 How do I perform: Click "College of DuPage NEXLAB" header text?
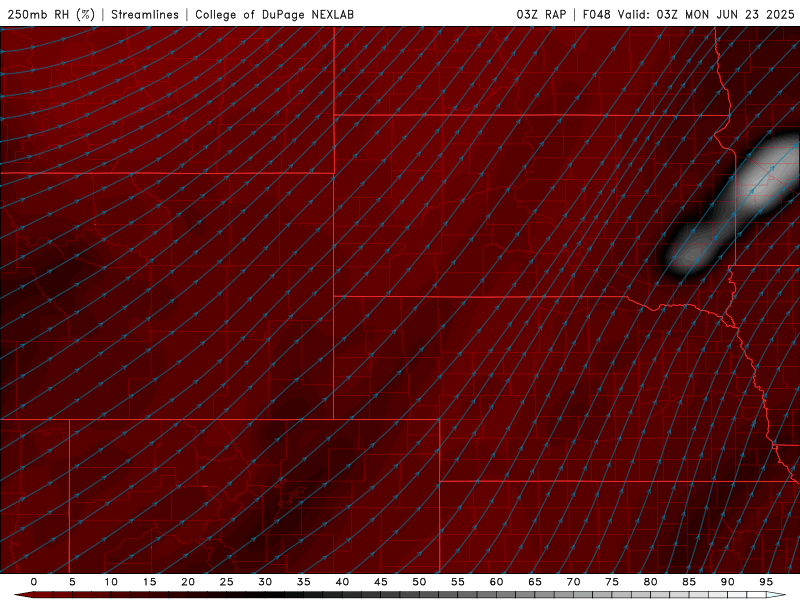pyautogui.click(x=274, y=15)
